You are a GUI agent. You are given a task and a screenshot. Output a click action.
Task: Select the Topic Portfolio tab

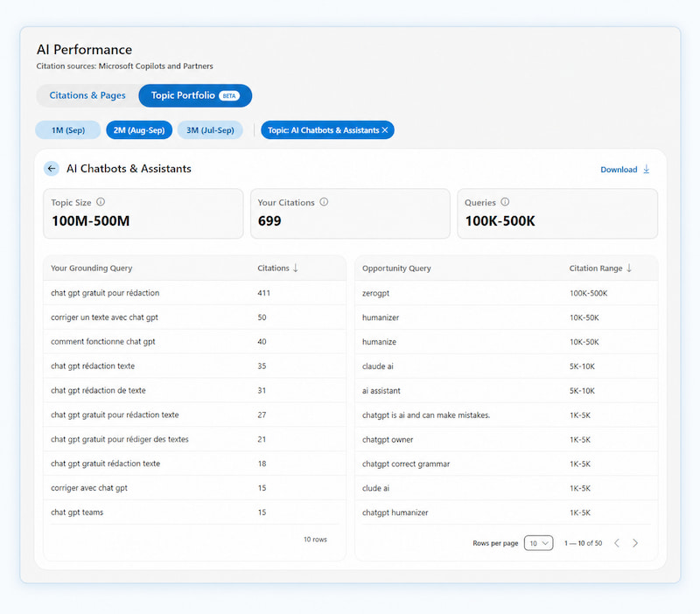(195, 95)
